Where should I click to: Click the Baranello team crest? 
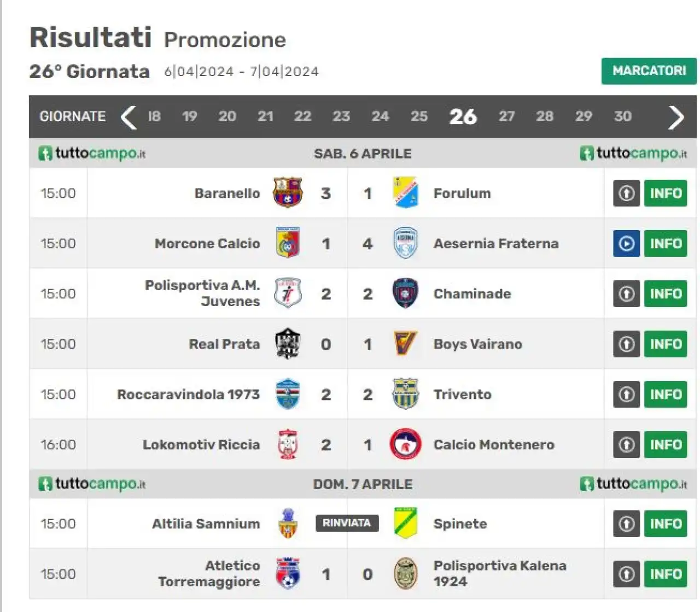[288, 192]
